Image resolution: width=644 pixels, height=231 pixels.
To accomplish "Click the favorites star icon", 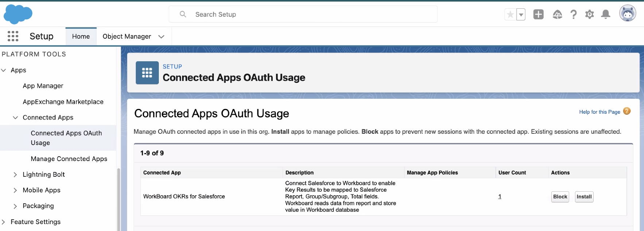I will click(x=510, y=15).
